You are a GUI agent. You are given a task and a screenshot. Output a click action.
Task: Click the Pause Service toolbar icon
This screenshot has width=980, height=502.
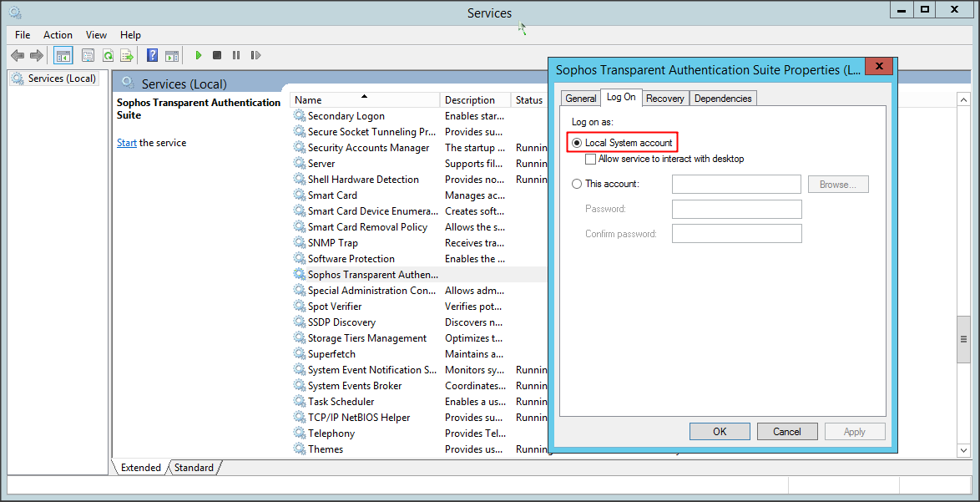pos(236,55)
